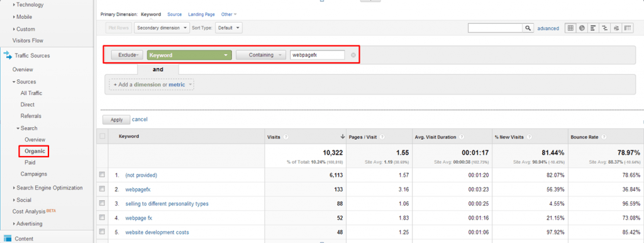Sort by the Keyword column header

coord(129,137)
